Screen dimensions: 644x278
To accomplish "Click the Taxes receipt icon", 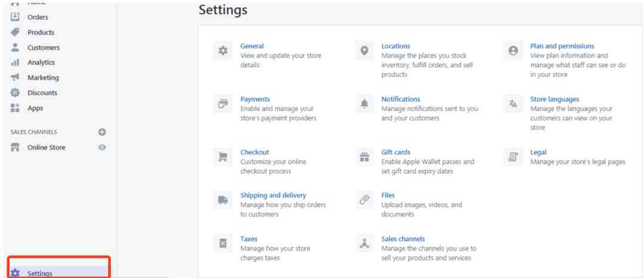I will coord(223,243).
